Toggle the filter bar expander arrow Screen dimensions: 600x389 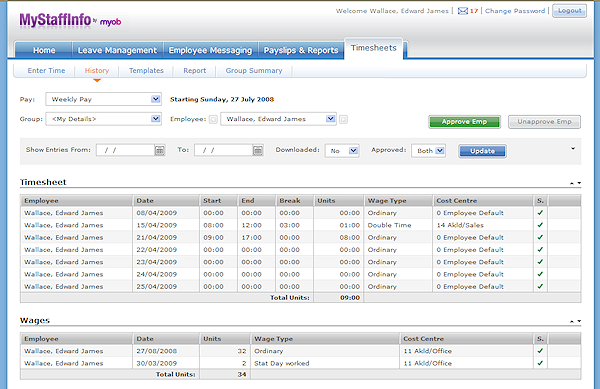coord(573,149)
